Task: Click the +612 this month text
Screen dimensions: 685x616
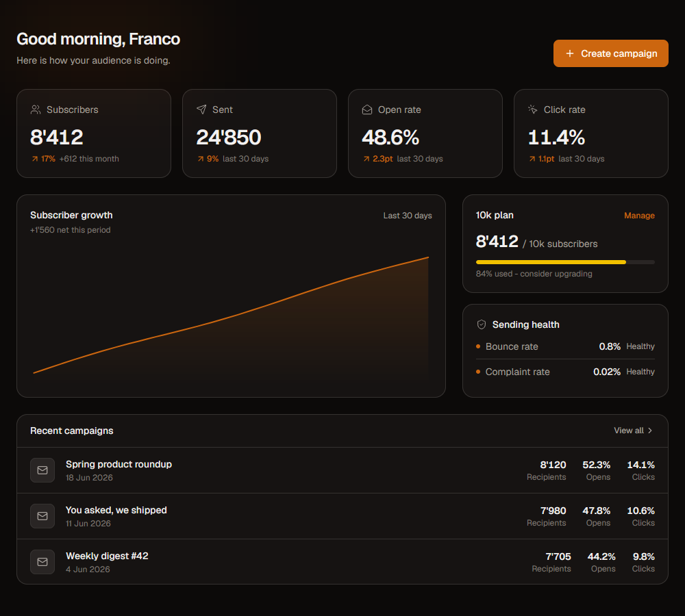Action: point(89,159)
